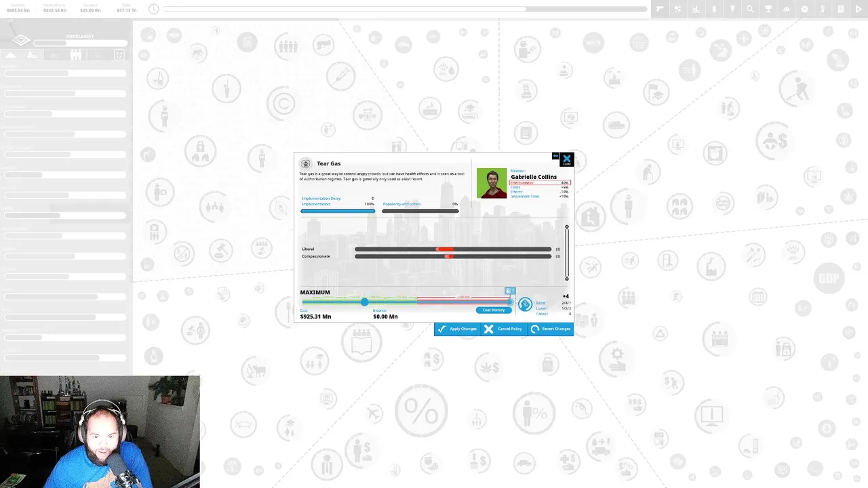Click the Gabrielle Collins name text
Image resolution: width=868 pixels, height=488 pixels.
(534, 177)
